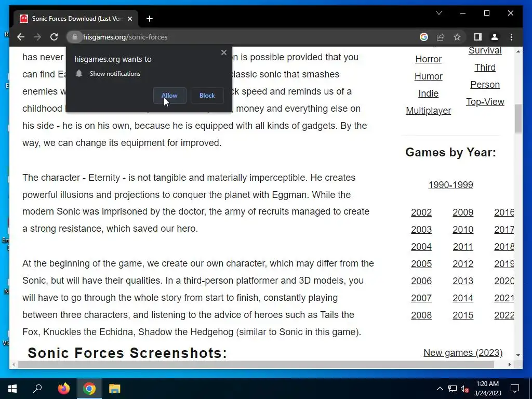Click the muted volume tray icon

point(465,389)
